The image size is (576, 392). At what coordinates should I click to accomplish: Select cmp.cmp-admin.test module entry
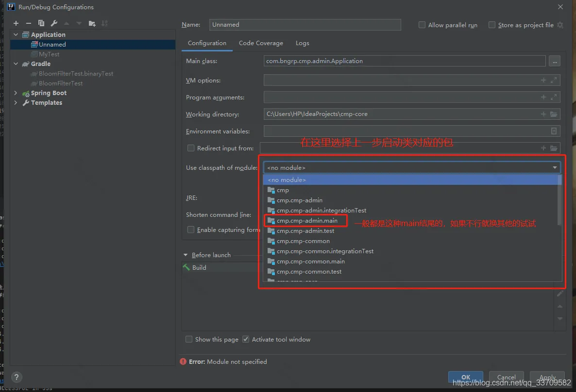(x=410, y=231)
